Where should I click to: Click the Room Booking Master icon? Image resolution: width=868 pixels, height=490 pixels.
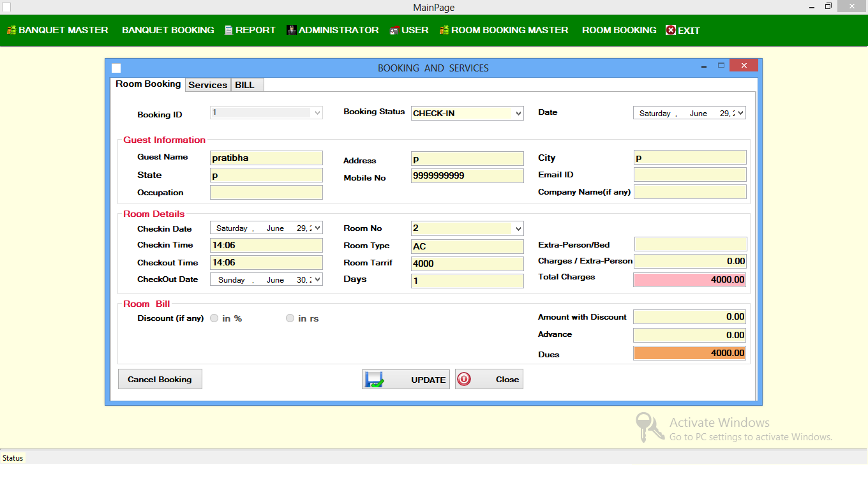coord(444,30)
